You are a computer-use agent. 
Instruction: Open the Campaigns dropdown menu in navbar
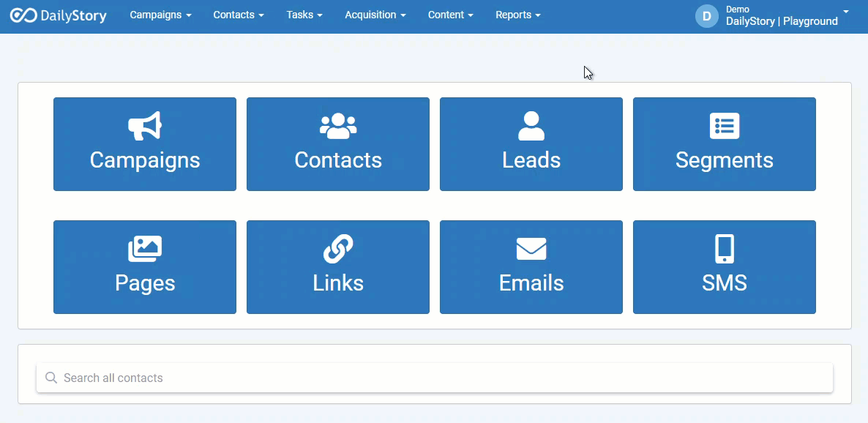160,15
